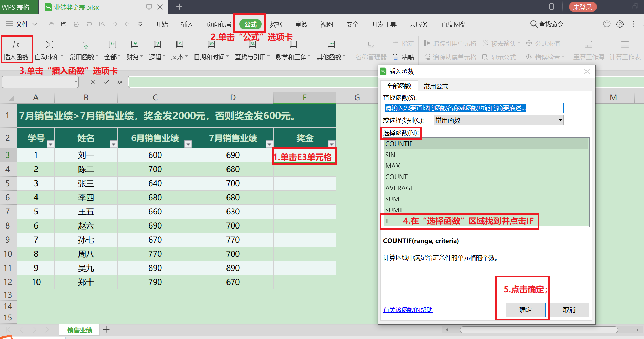
Task: Click the settings gear icon in menu bar
Action: point(620,24)
